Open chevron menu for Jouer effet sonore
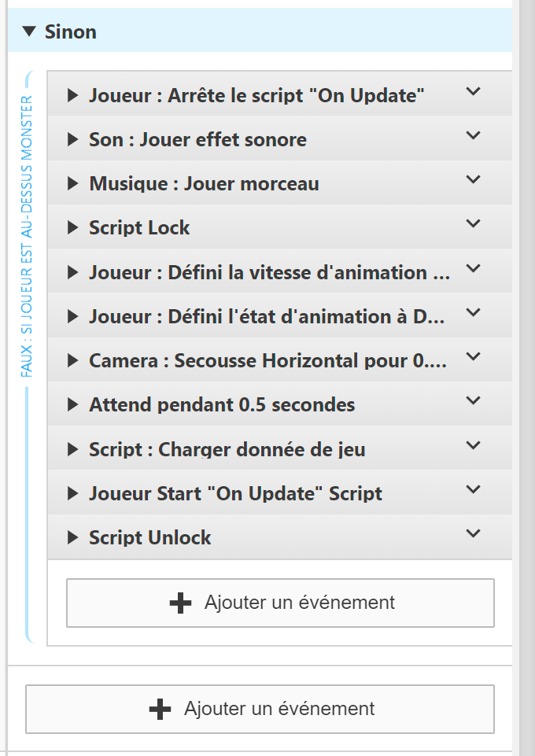The image size is (535, 756). [473, 135]
